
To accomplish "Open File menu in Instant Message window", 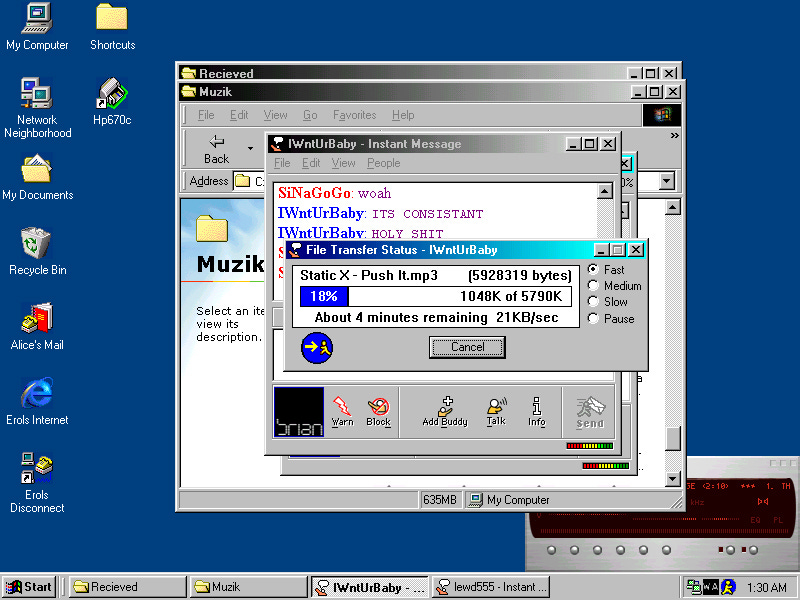I will [x=282, y=163].
